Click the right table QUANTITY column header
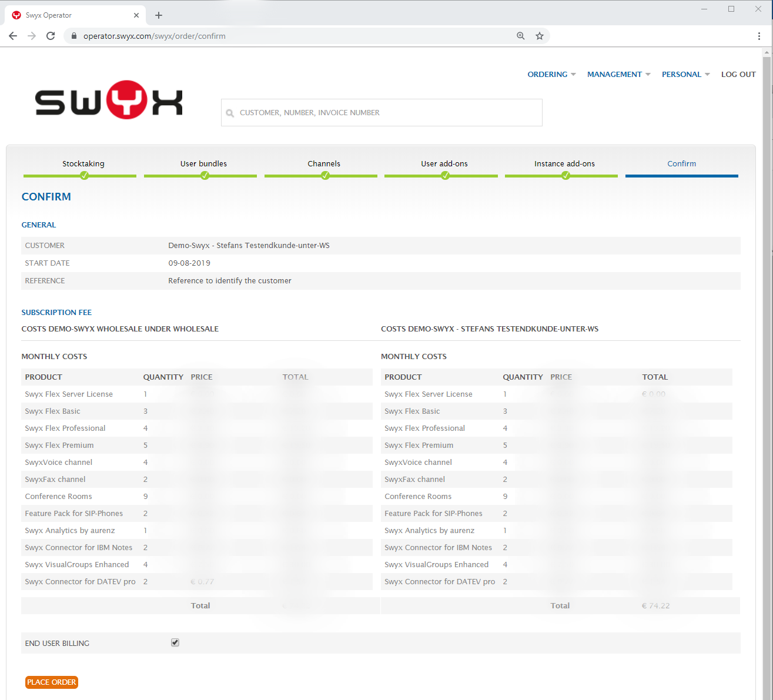 coord(523,377)
